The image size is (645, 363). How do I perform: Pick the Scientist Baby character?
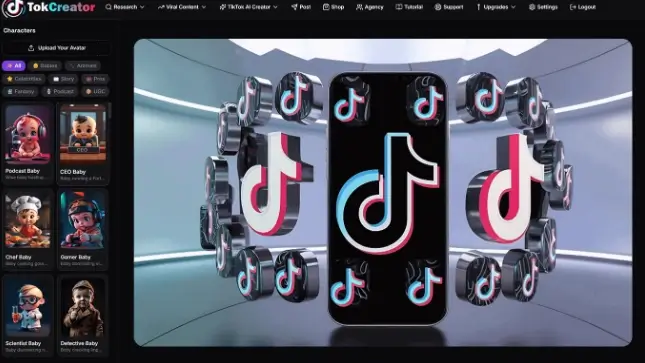point(28,315)
